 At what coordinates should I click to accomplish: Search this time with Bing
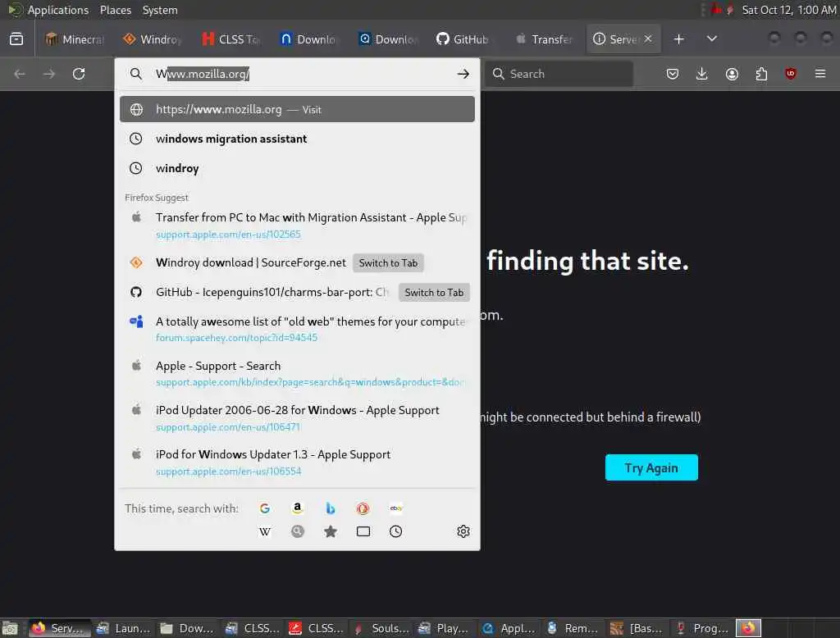[x=331, y=508]
